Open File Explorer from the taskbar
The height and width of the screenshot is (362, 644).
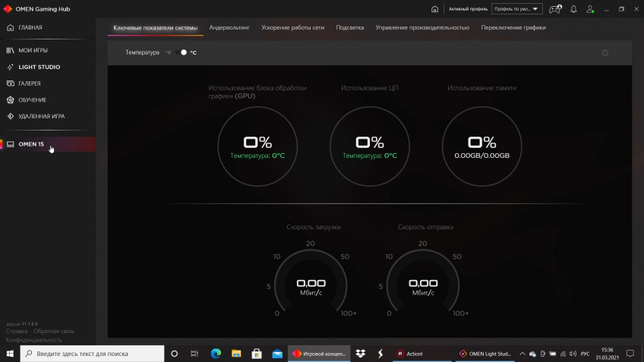click(x=236, y=354)
